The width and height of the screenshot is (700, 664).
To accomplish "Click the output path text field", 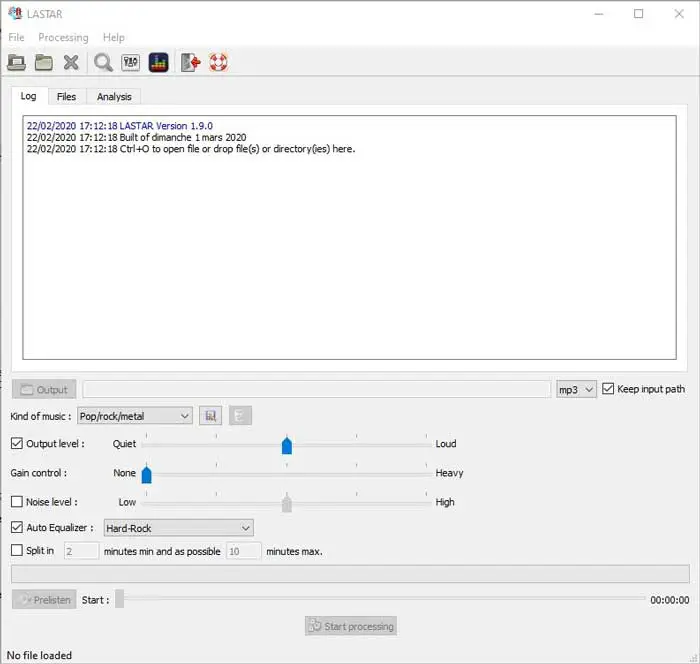I will 317,390.
